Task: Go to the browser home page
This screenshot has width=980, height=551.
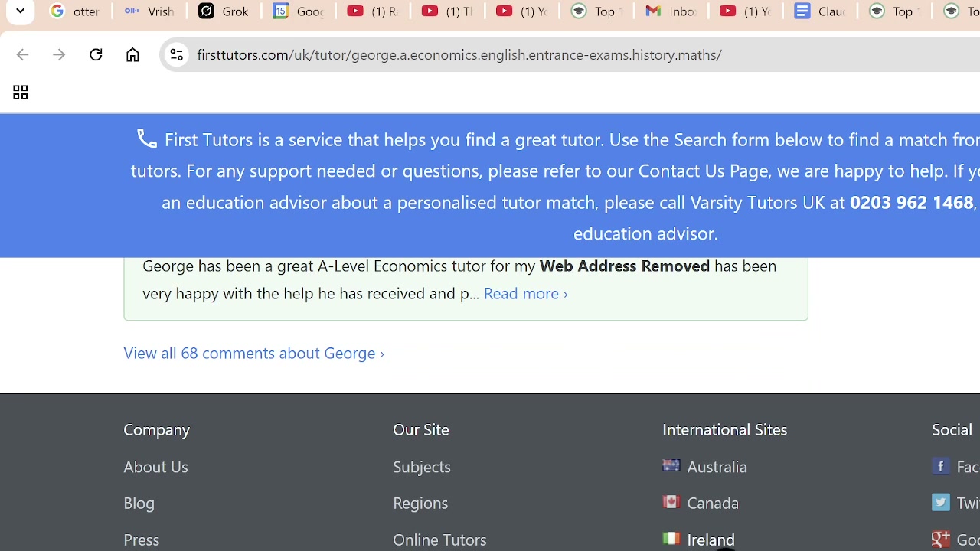Action: [x=132, y=55]
